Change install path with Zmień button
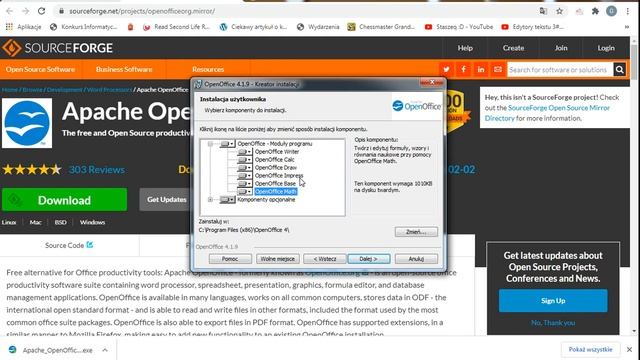This screenshot has width=640, height=360. [x=416, y=232]
